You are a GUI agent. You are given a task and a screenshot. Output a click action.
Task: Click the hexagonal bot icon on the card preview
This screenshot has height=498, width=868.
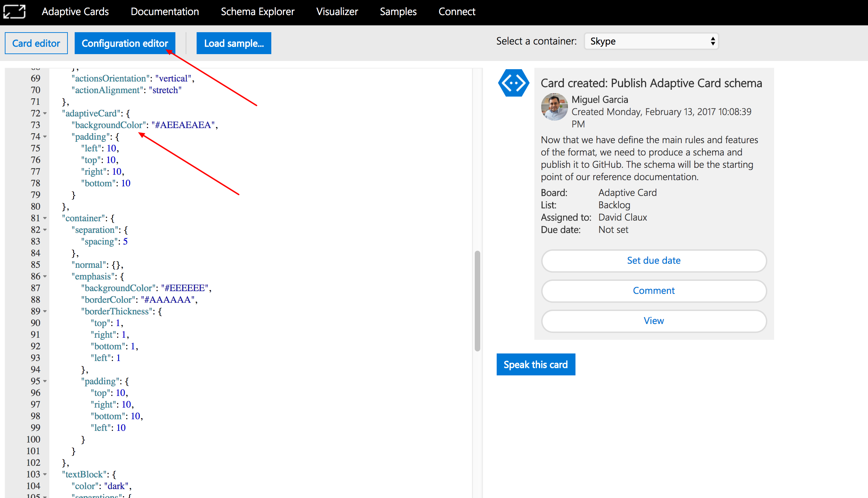pyautogui.click(x=513, y=83)
